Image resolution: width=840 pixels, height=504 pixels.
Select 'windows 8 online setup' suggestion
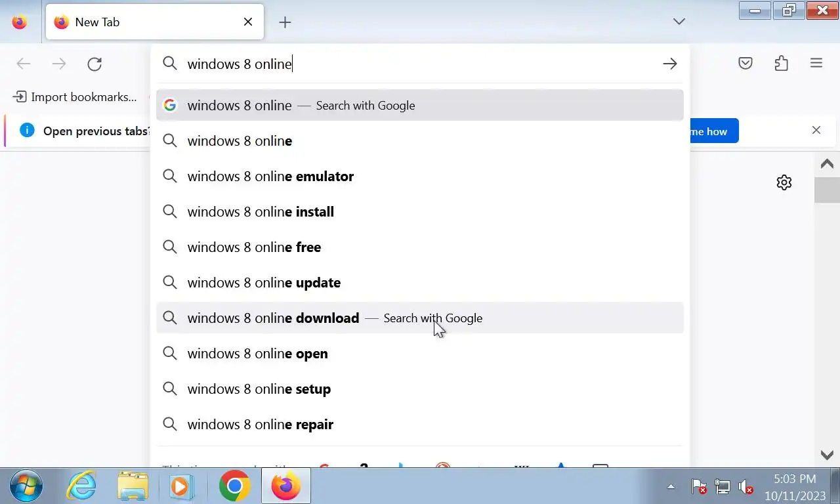tap(420, 388)
